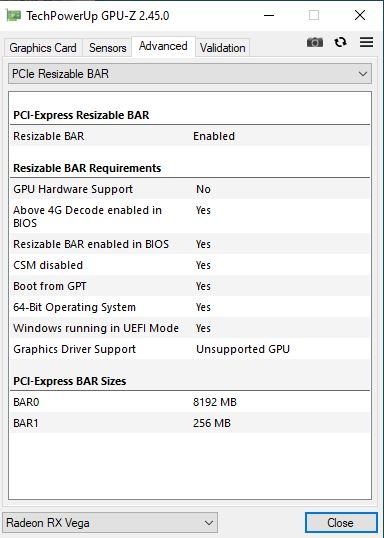Click the Close button
The height and width of the screenshot is (538, 384).
tap(341, 523)
